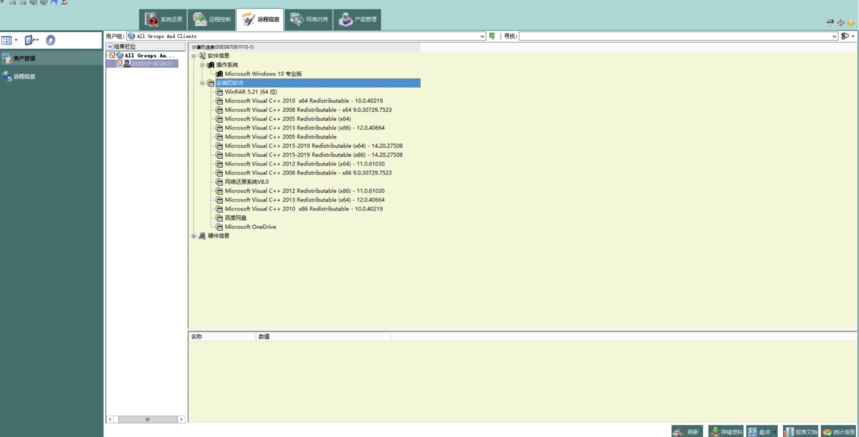This screenshot has width=859, height=437.
Task: Select Visual C++ 2010 x64 Redistributable 10.0.40219
Action: point(303,101)
